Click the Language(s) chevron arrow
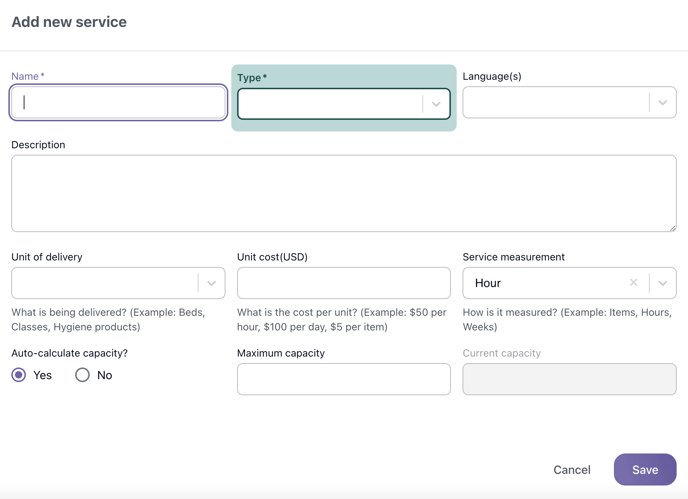The image size is (688, 499). [x=662, y=102]
